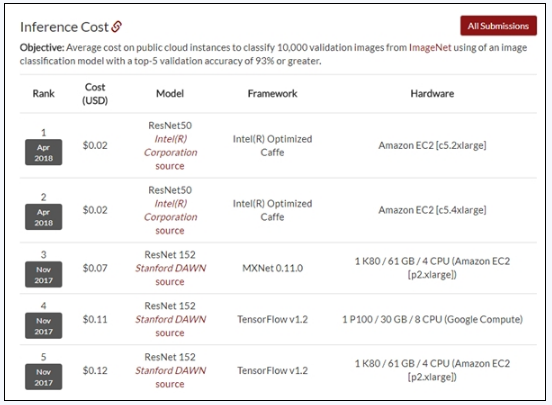Click the Cost (USD) column header
The image size is (552, 405).
point(95,94)
